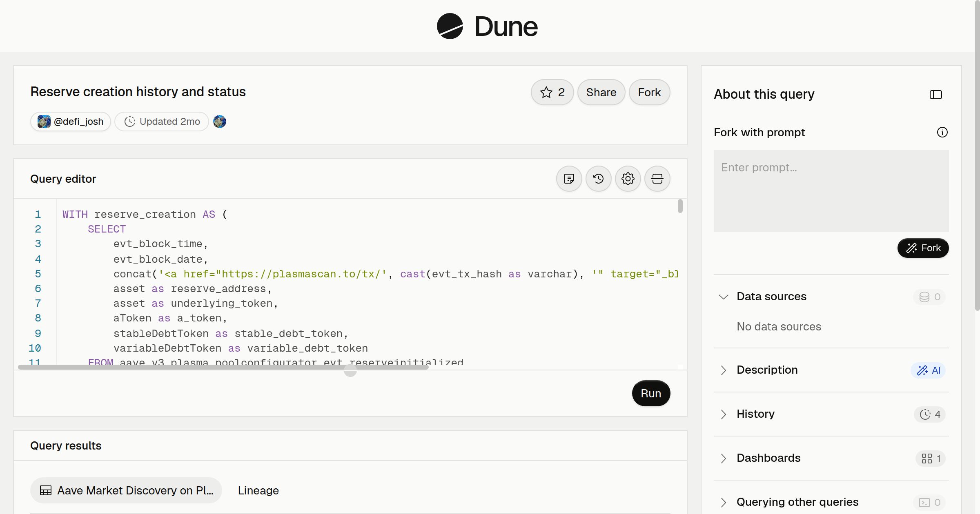Click the data sources count badge
This screenshot has height=514, width=980.
[x=929, y=297]
